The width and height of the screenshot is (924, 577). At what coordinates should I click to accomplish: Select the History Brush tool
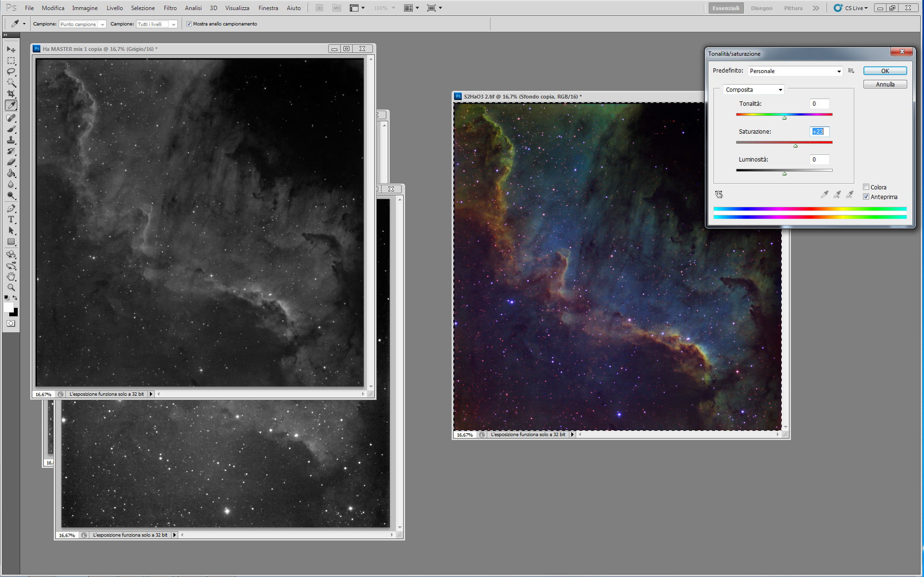11,151
